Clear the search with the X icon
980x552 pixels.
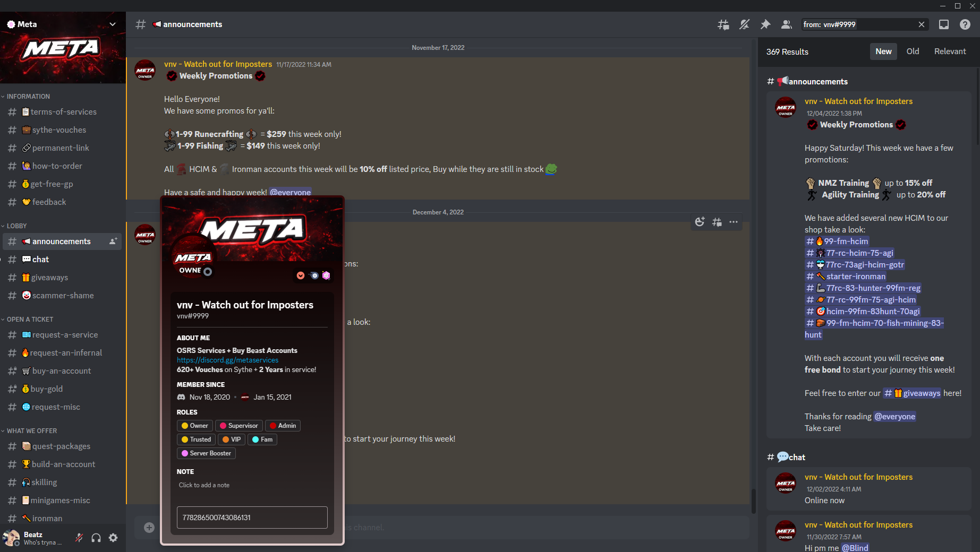point(922,24)
